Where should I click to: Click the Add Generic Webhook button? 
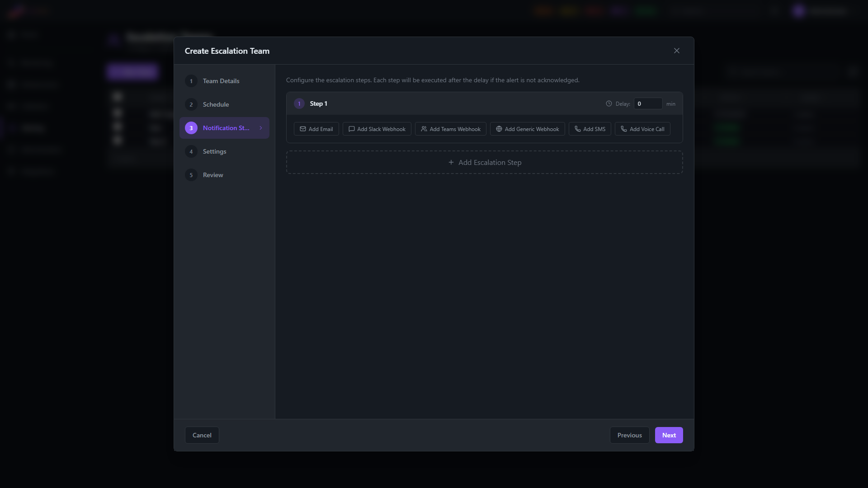click(527, 129)
